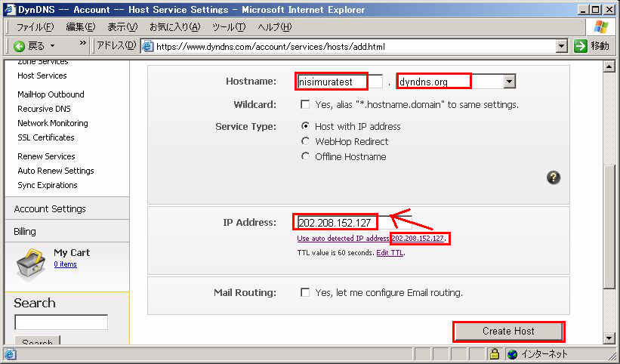This screenshot has width=620, height=364.
Task: Click the green Back arrow icon
Action: (19, 46)
